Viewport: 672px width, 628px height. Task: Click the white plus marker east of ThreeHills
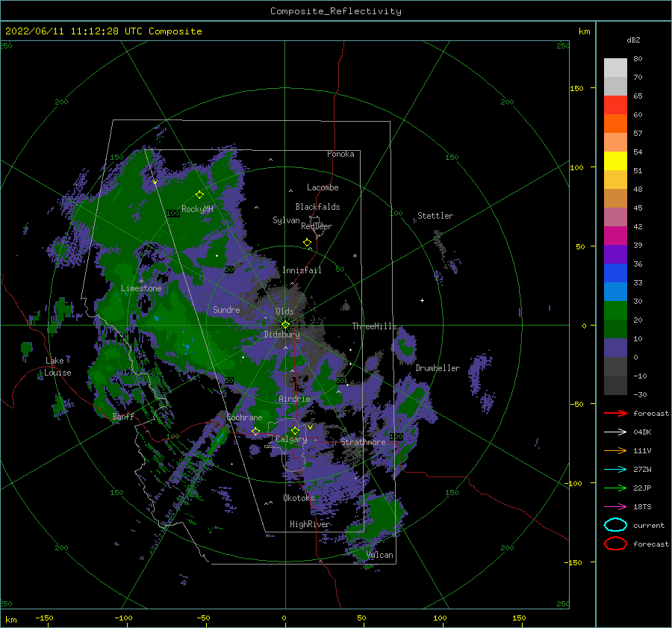coord(422,300)
